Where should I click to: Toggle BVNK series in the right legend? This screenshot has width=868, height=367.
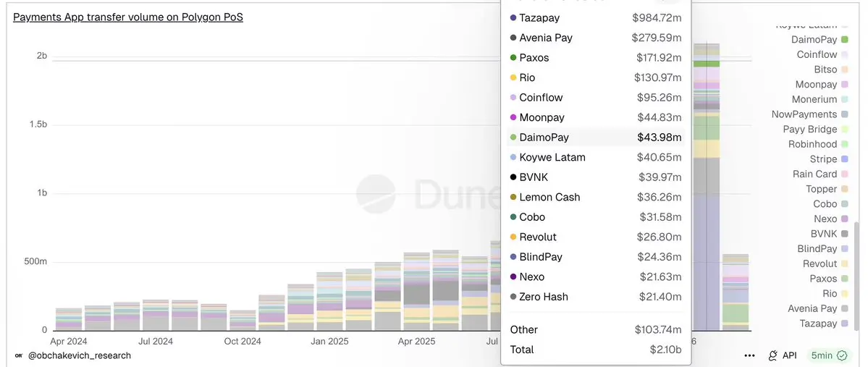829,234
